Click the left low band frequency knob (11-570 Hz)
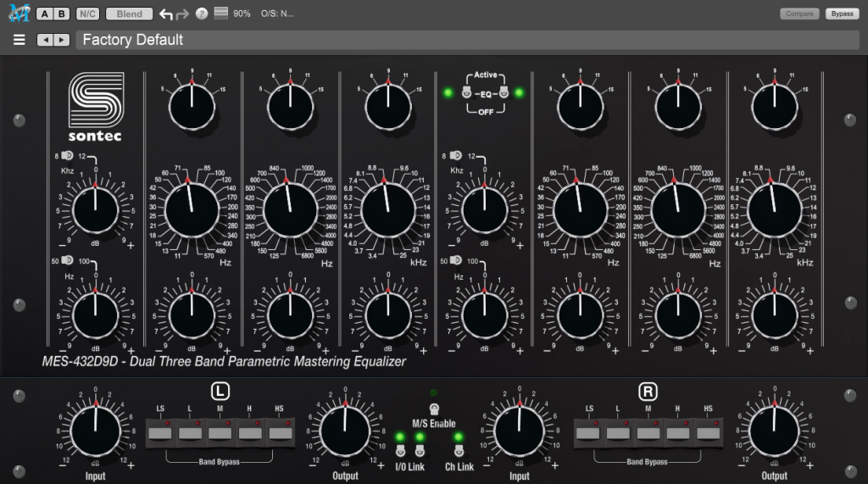This screenshot has width=868, height=484. [192, 211]
